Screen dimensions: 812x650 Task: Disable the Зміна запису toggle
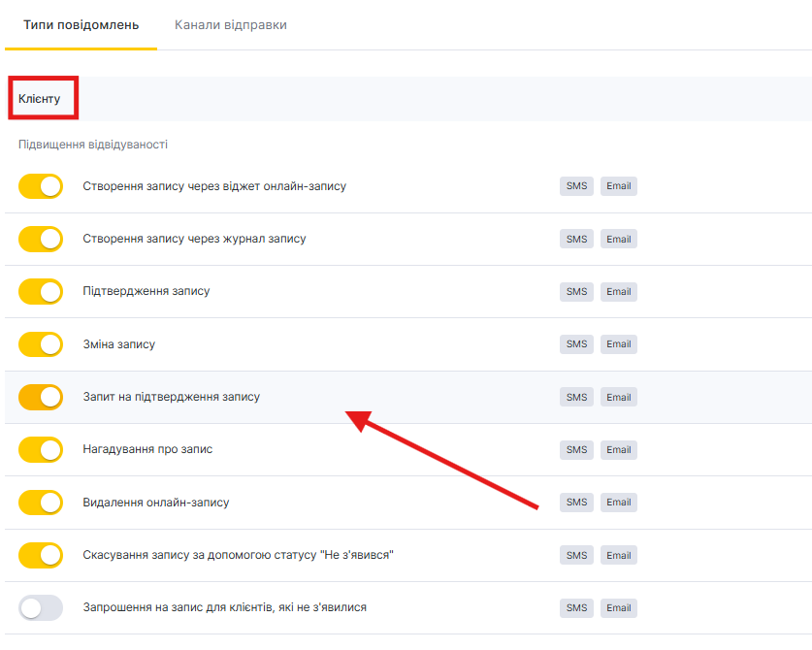click(41, 343)
